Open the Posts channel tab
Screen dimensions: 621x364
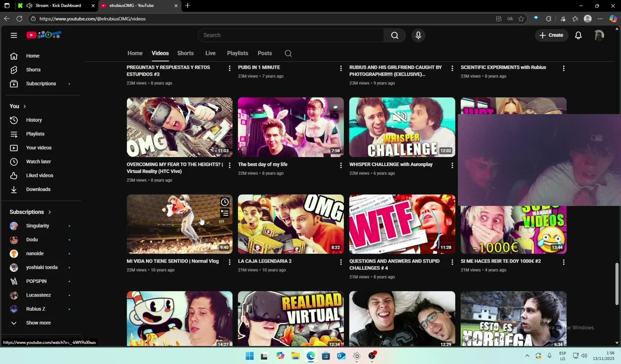click(264, 54)
